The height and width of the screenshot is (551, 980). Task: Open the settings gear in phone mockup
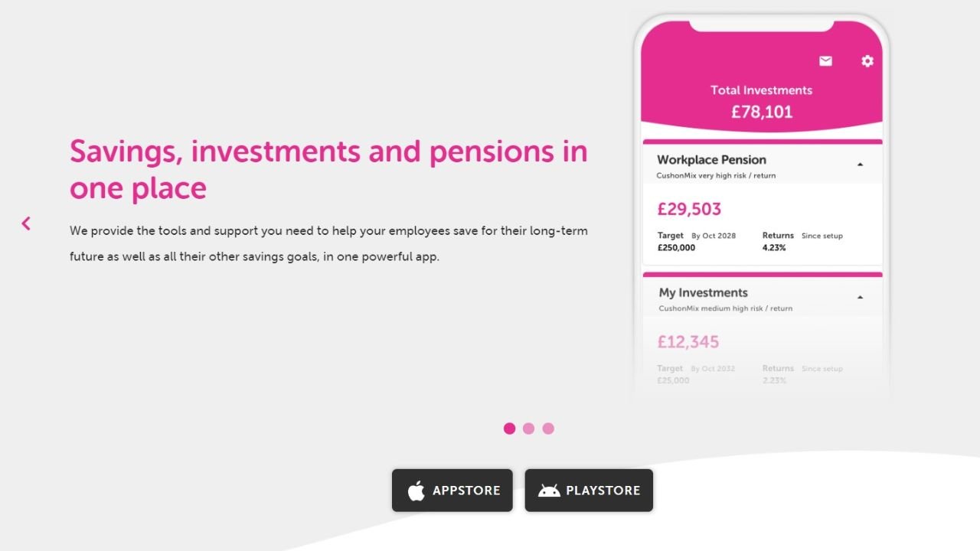pyautogui.click(x=867, y=61)
